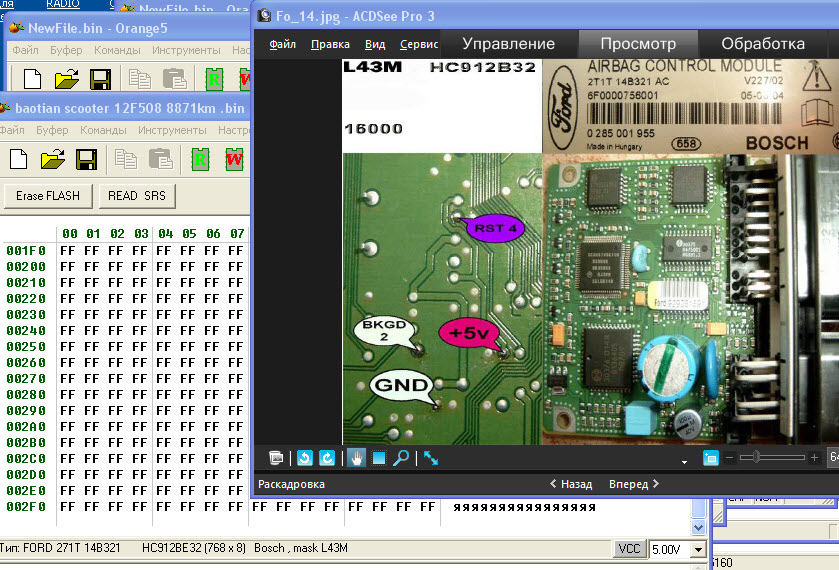Open Инструменты menu in baotian scooter window
The width and height of the screenshot is (839, 570).
click(172, 130)
